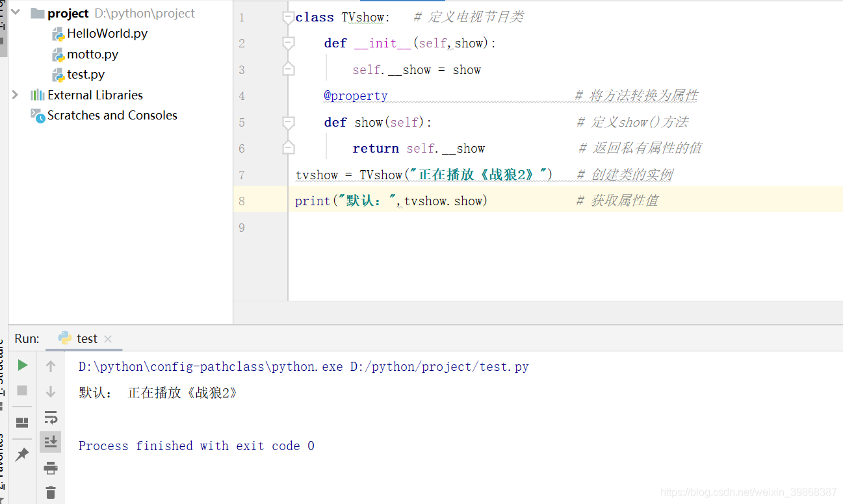Image resolution: width=843 pixels, height=504 pixels.
Task: Click comment '# 定义show()方法'
Action: click(632, 122)
